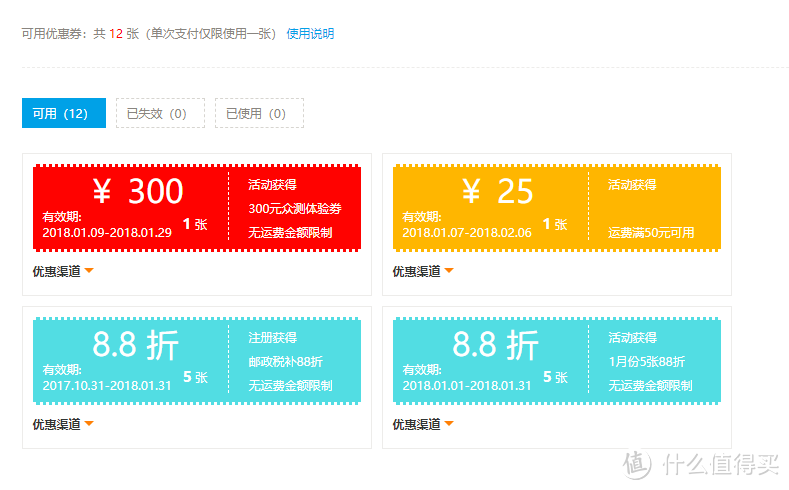Screen dimensions: 789x490
Task: Click the yellow ¥25 coupon card
Action: 557,208
